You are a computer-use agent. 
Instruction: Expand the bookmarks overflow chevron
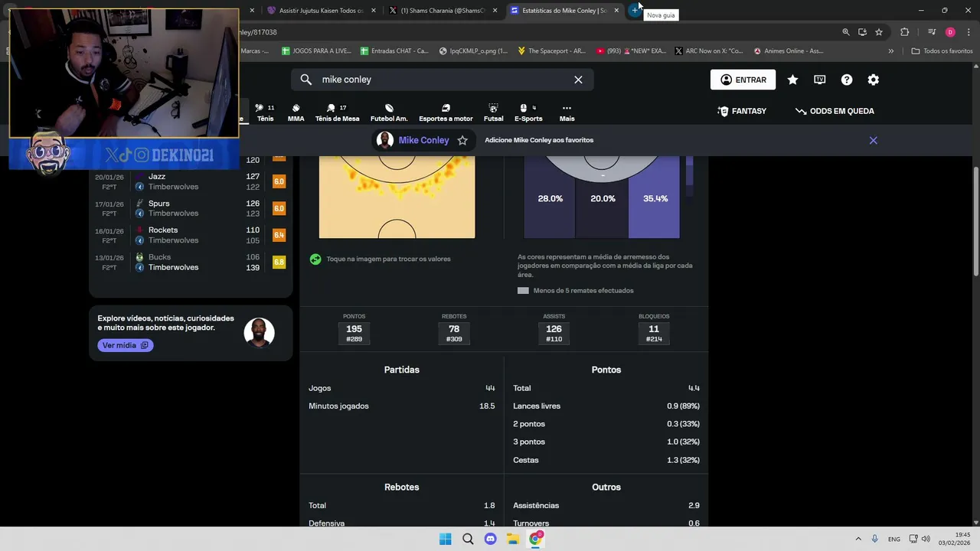coord(890,51)
